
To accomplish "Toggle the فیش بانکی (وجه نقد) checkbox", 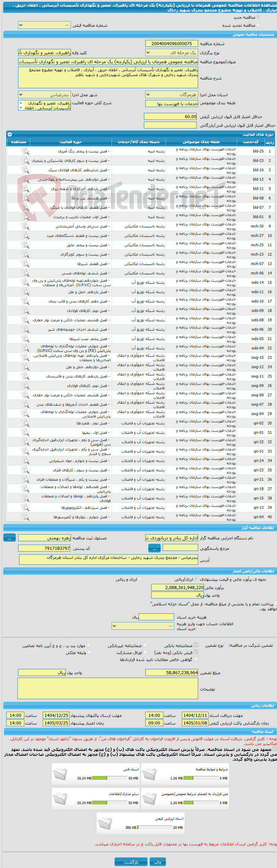I will pyautogui.click(x=196, y=652).
